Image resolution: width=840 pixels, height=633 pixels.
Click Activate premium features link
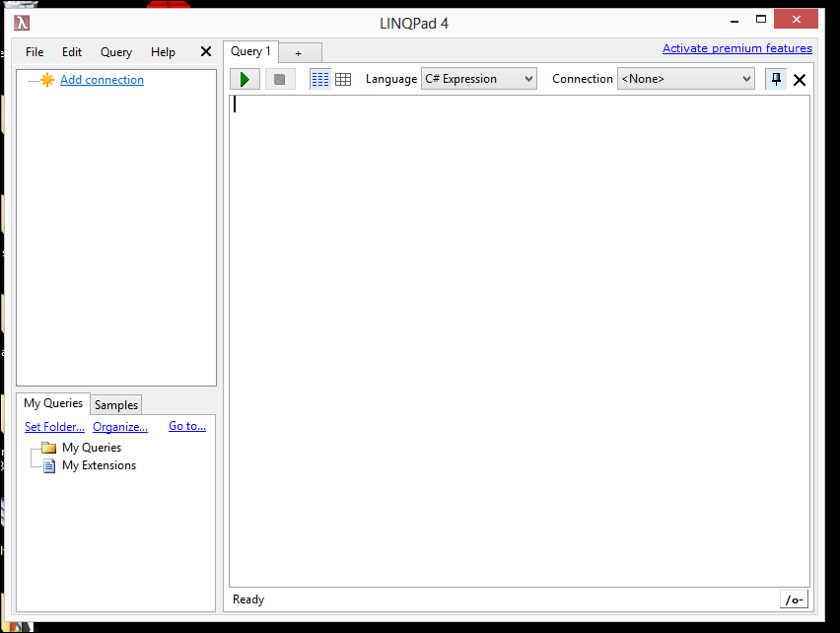point(737,48)
